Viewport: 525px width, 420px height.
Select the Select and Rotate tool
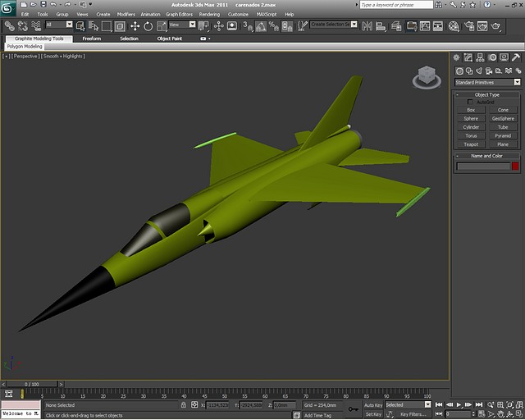click(148, 26)
